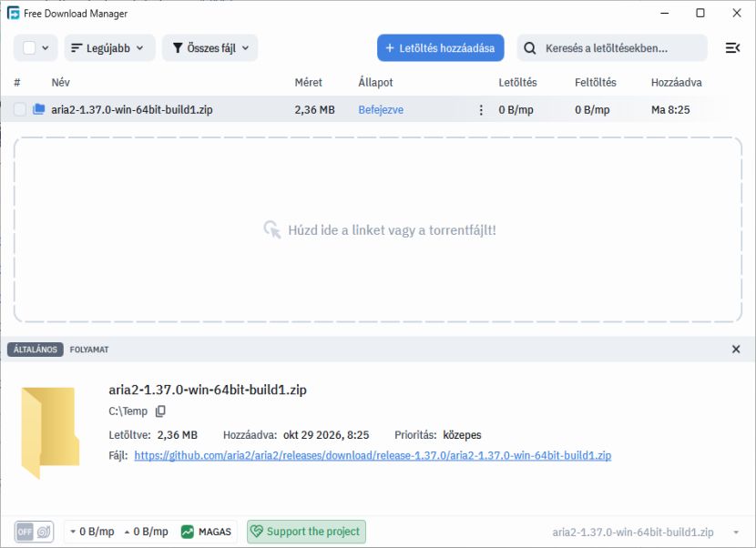Screen dimensions: 756x548
Task: Click the MAGAS traffic mode icon
Action: pos(188,532)
